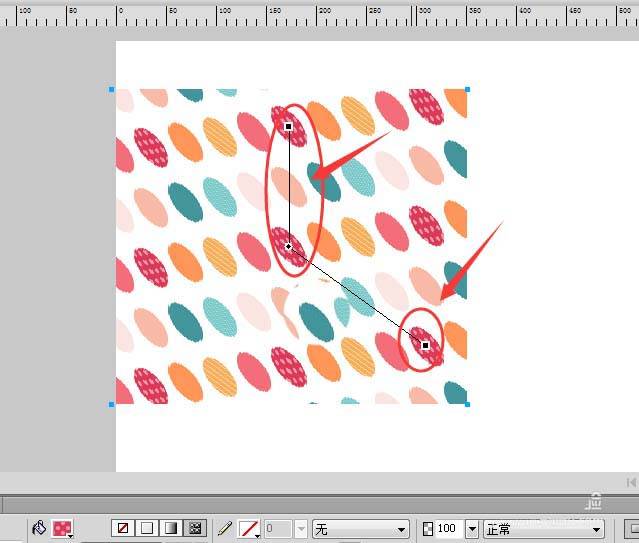Screen dimensions: 639x543
Task: Click the top-left blue selection corner handle
Action: pyautogui.click(x=112, y=89)
